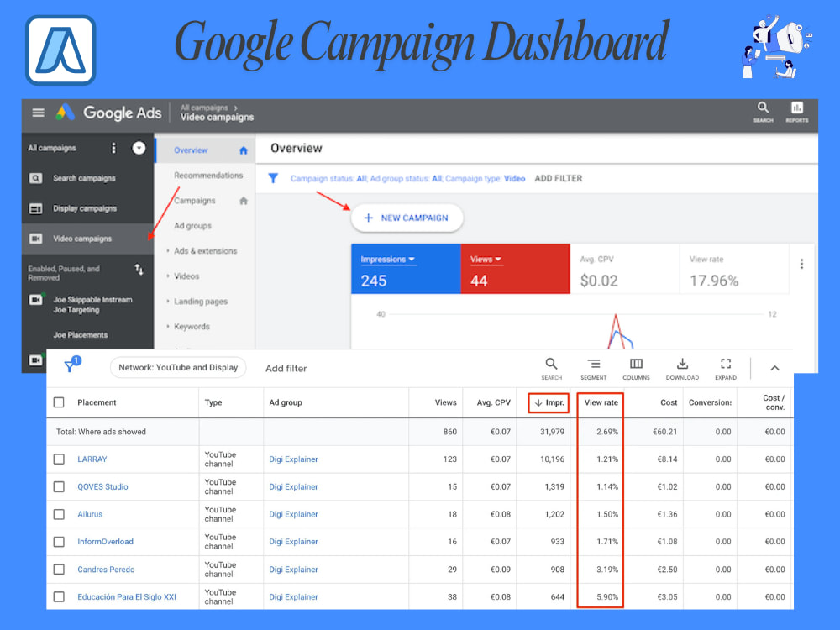Select the Avg. CPV scorecard
Image resolution: width=840 pixels, height=630 pixels.
point(625,269)
